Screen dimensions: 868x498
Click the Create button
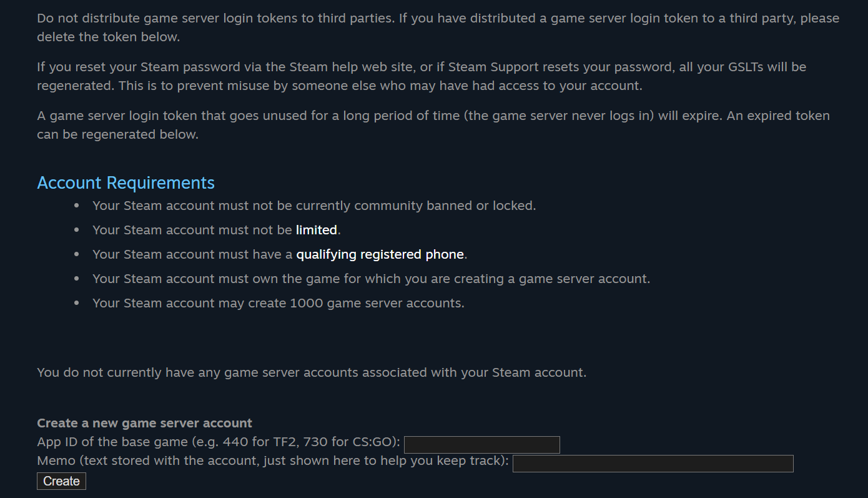[61, 481]
